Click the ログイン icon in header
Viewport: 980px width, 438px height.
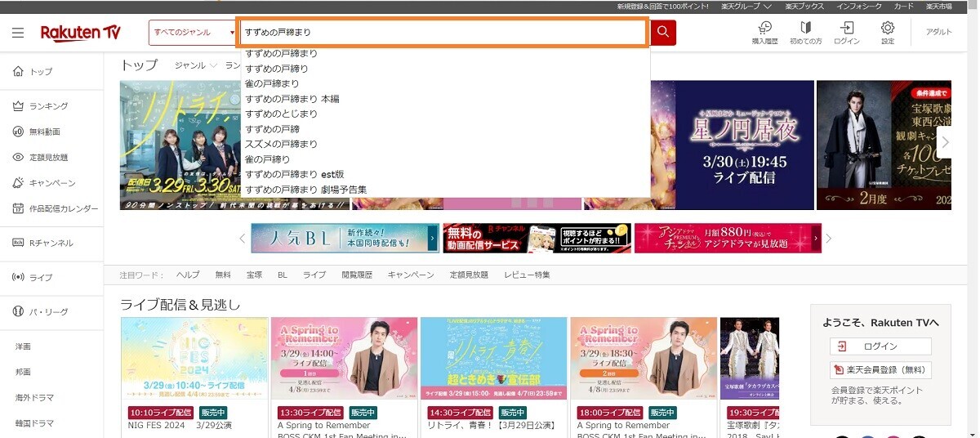coord(847,32)
